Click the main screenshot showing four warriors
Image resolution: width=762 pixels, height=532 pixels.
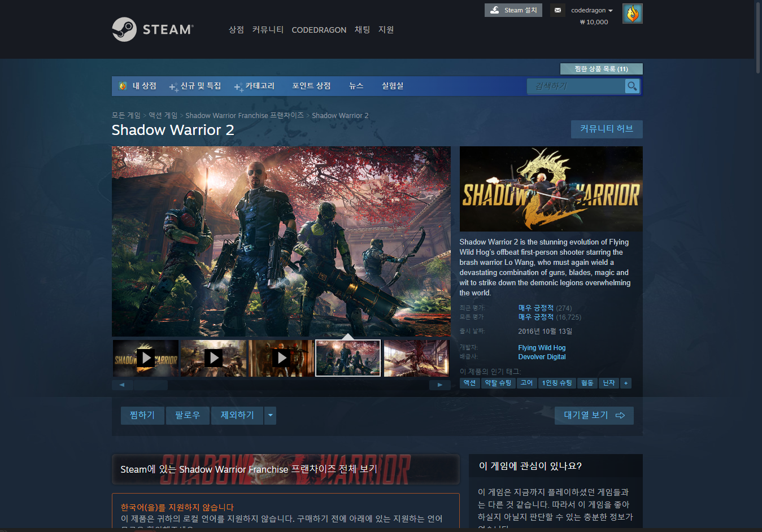281,242
